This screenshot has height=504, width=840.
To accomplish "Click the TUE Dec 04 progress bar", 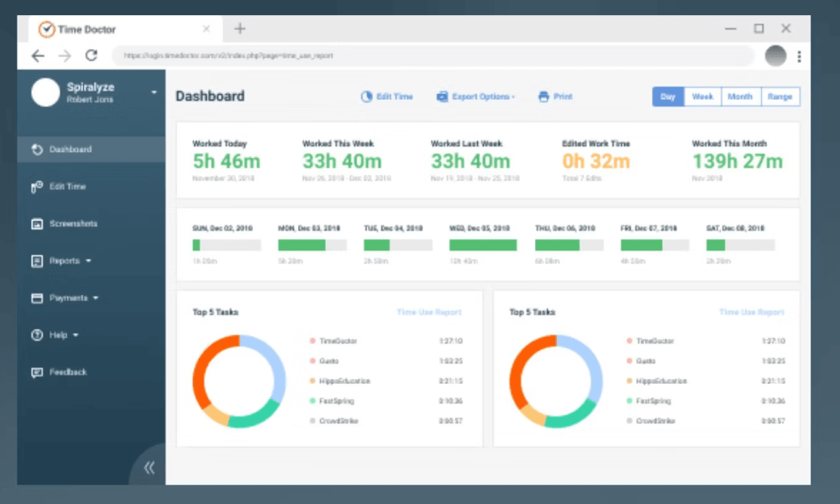I will point(398,244).
